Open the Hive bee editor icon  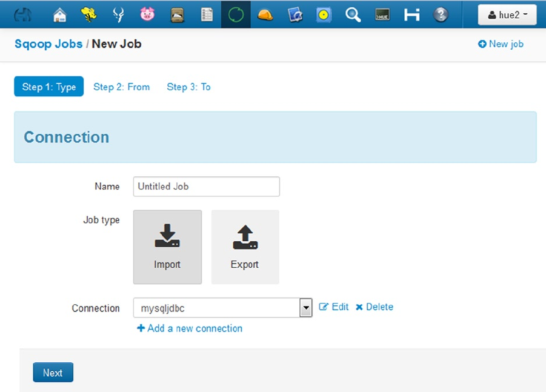click(88, 15)
